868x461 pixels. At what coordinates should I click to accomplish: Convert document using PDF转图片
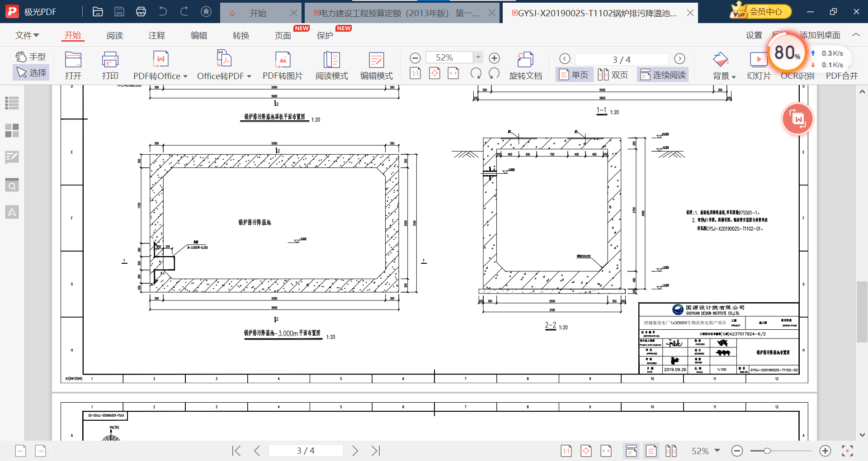click(283, 66)
